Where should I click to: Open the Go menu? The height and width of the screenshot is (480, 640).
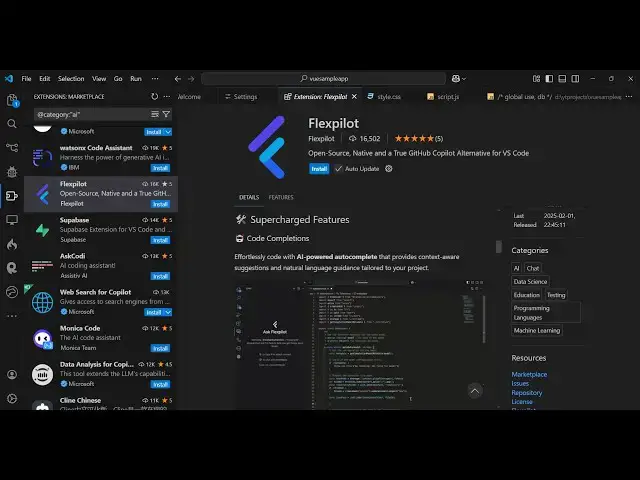[118, 79]
